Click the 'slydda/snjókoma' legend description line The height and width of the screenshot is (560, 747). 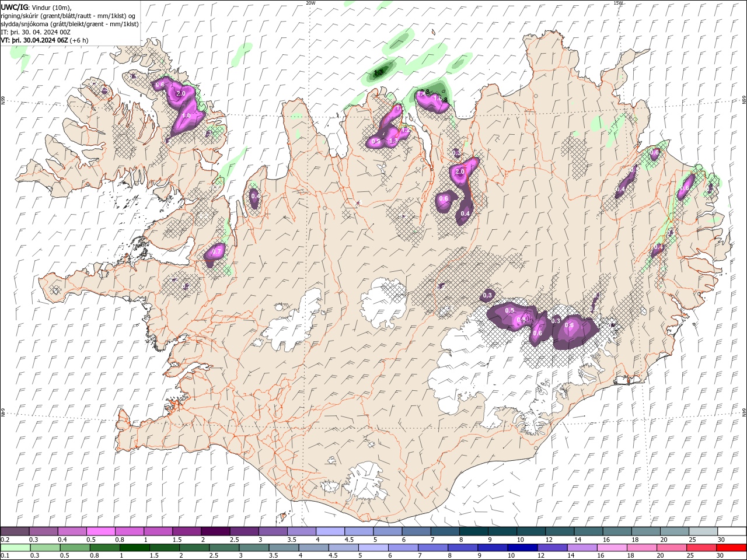(70, 24)
